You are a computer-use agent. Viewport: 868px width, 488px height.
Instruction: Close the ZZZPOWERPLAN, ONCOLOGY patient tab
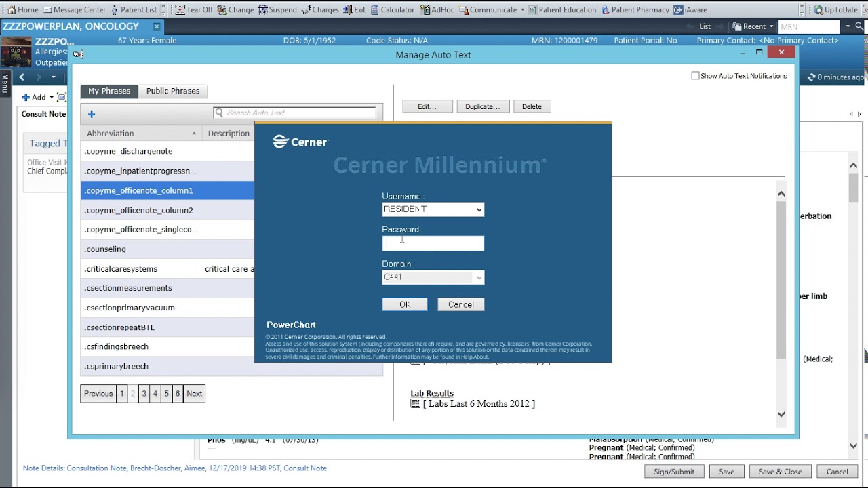[x=157, y=26]
